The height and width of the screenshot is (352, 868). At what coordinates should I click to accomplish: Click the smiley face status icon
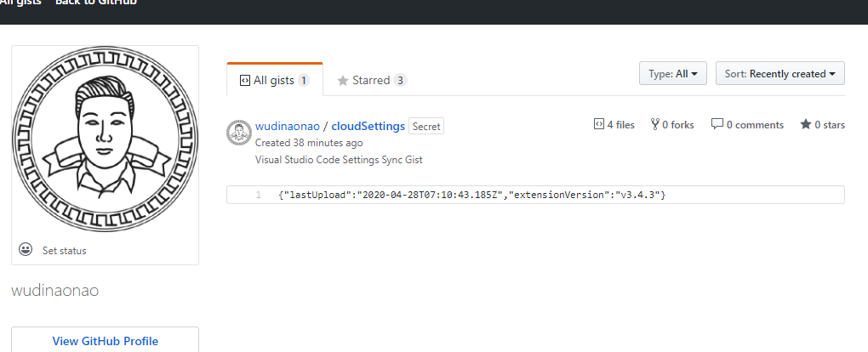click(26, 250)
